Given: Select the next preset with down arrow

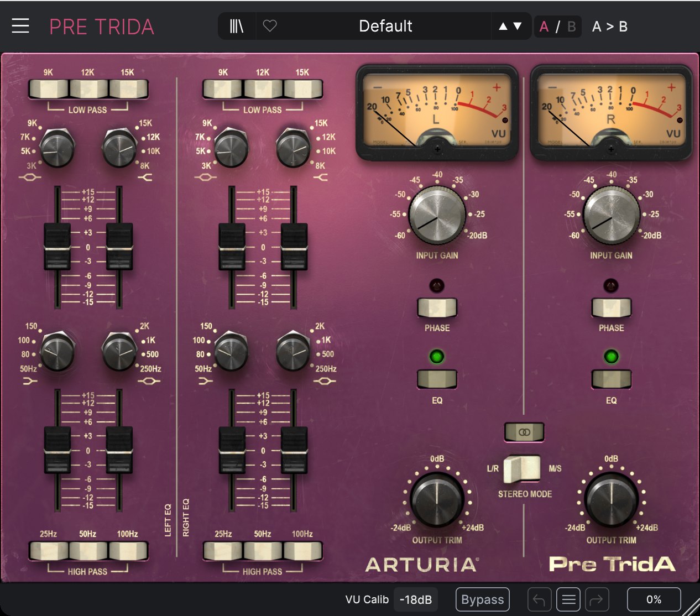Looking at the screenshot, I should click(x=518, y=26).
